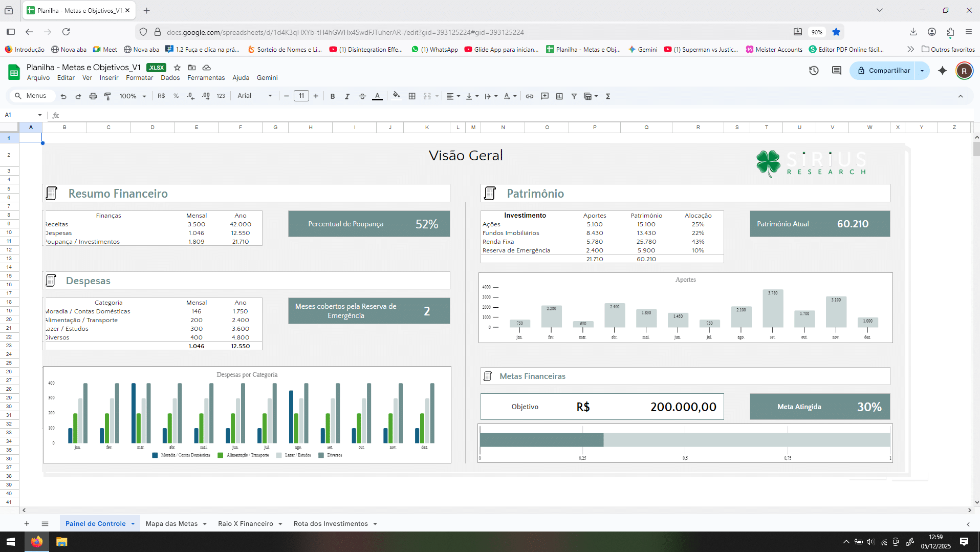
Task: Open the Name Box A1 dropdown arrow
Action: 39,115
